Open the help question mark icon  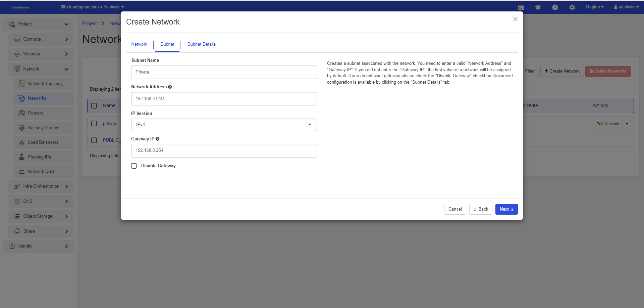click(x=555, y=7)
